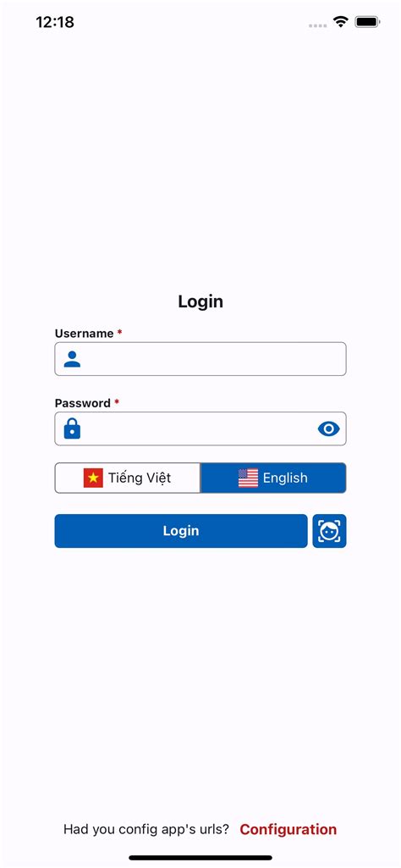Screen dimensions: 401x868
Task: Focus the Password input field
Action: click(x=200, y=428)
